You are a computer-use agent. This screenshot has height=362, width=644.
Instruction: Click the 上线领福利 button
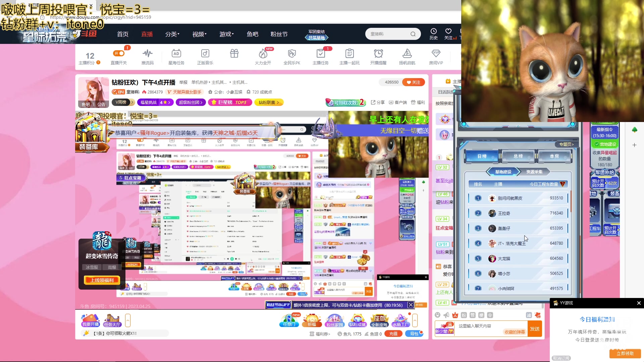point(102,280)
